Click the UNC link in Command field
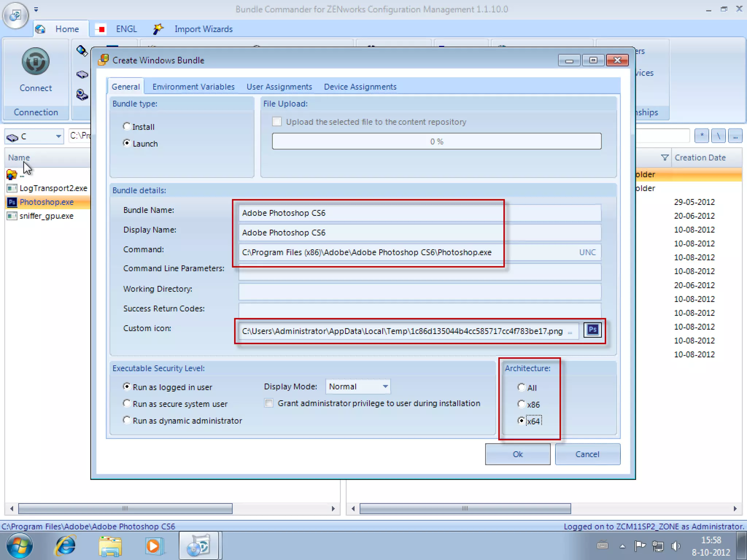Image resolution: width=747 pixels, height=560 pixels. [x=587, y=252]
